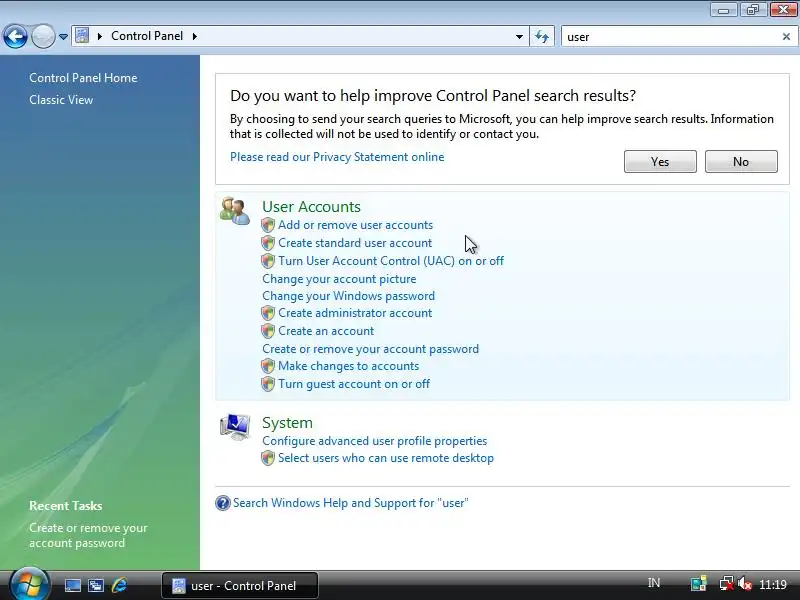Open Create standard user account

click(x=355, y=243)
